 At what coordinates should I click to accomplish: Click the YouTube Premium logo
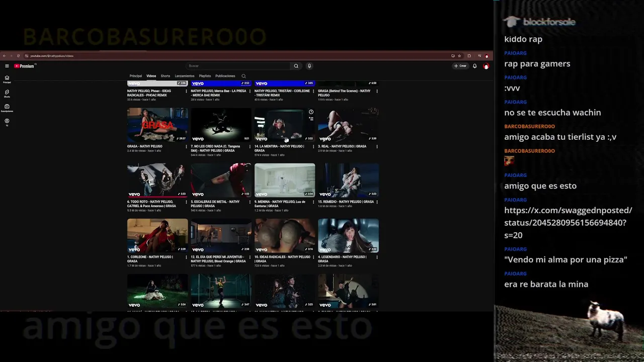[24, 66]
